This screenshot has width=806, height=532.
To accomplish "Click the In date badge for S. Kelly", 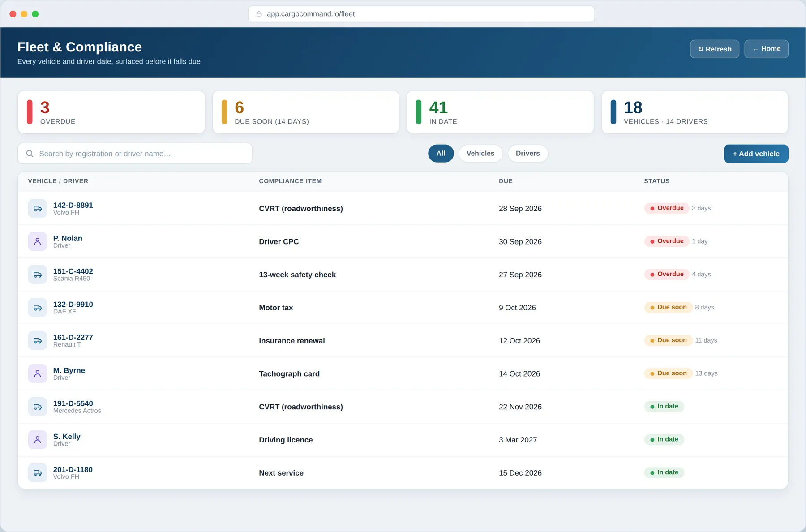I will coord(664,439).
